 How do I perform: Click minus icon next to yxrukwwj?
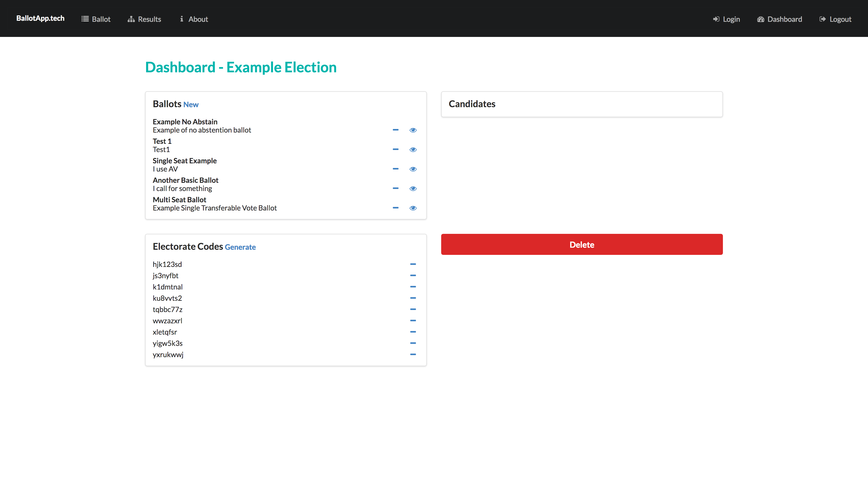point(413,354)
